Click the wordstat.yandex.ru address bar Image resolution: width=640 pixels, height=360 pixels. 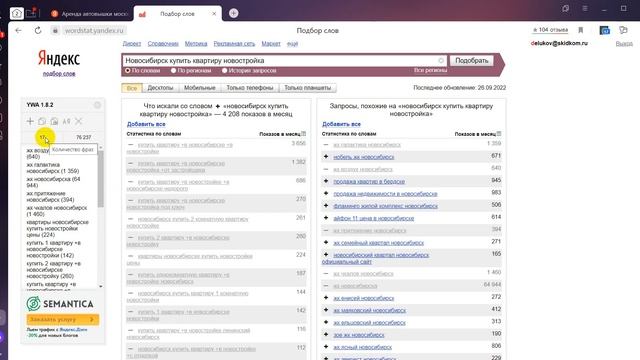click(x=94, y=31)
